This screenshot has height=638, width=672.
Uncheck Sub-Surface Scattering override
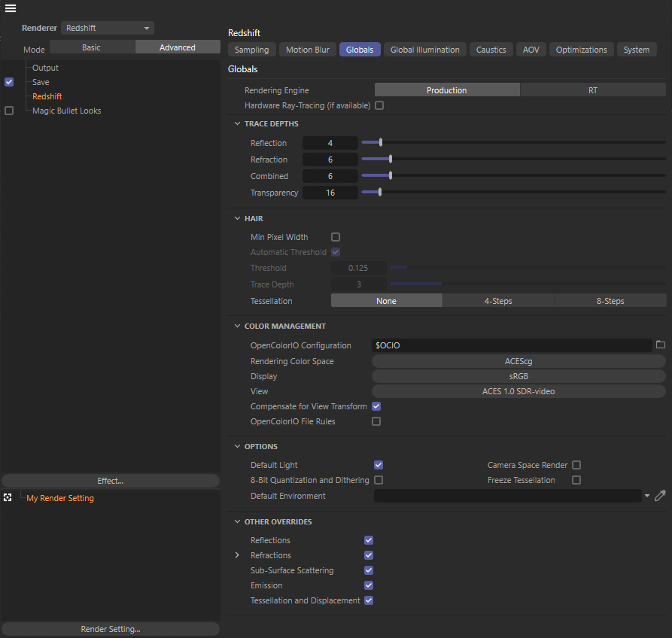coord(369,570)
